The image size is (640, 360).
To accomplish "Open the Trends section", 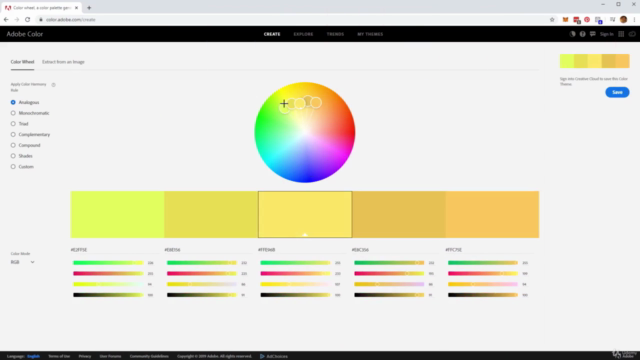I will tap(335, 34).
